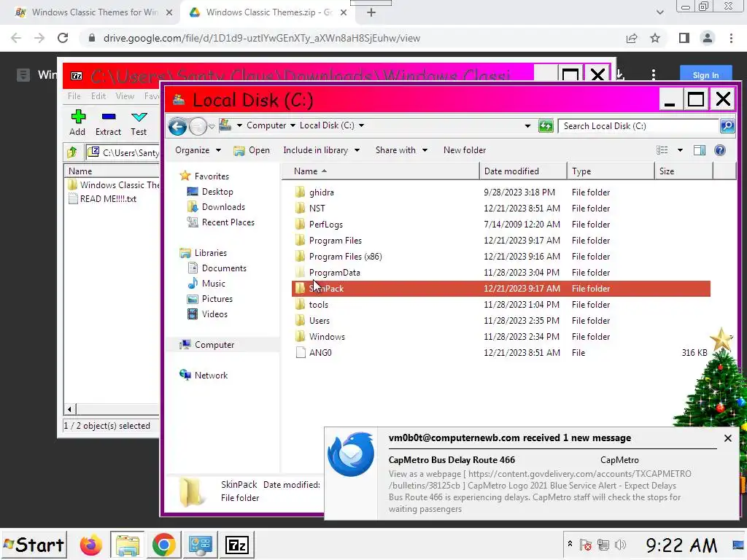Click the change view icon in Explorer
The width and height of the screenshot is (747, 560).
662,150
